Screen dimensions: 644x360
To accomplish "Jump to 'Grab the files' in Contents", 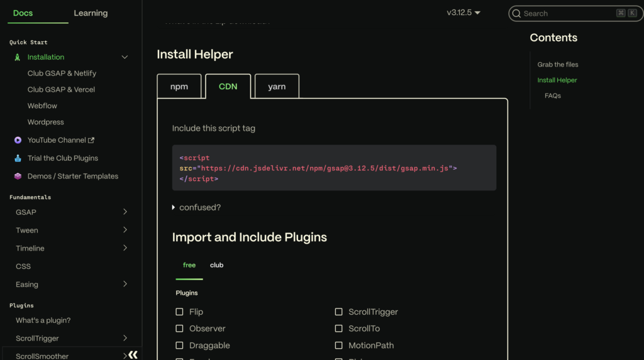I will [x=558, y=65].
